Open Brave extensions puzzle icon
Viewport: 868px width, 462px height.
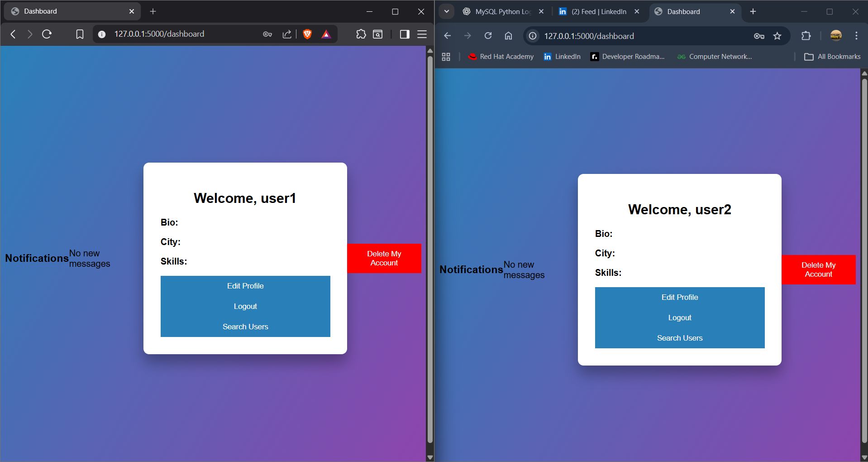pos(361,34)
